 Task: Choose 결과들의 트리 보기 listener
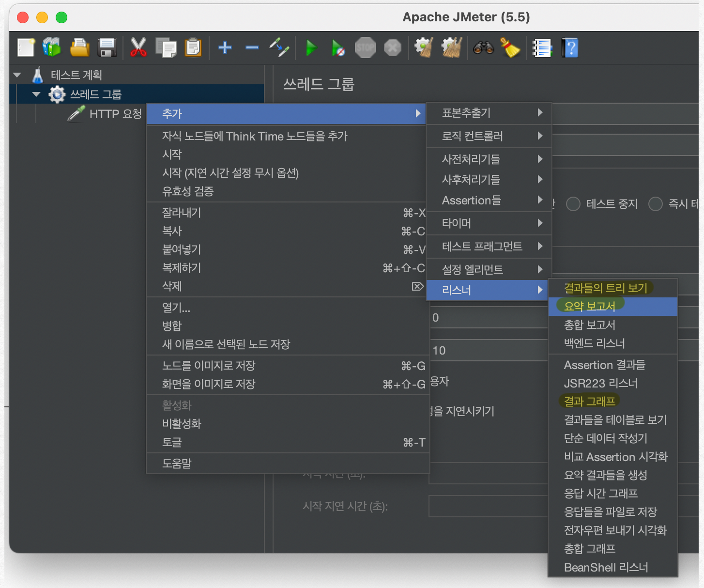[x=613, y=288]
